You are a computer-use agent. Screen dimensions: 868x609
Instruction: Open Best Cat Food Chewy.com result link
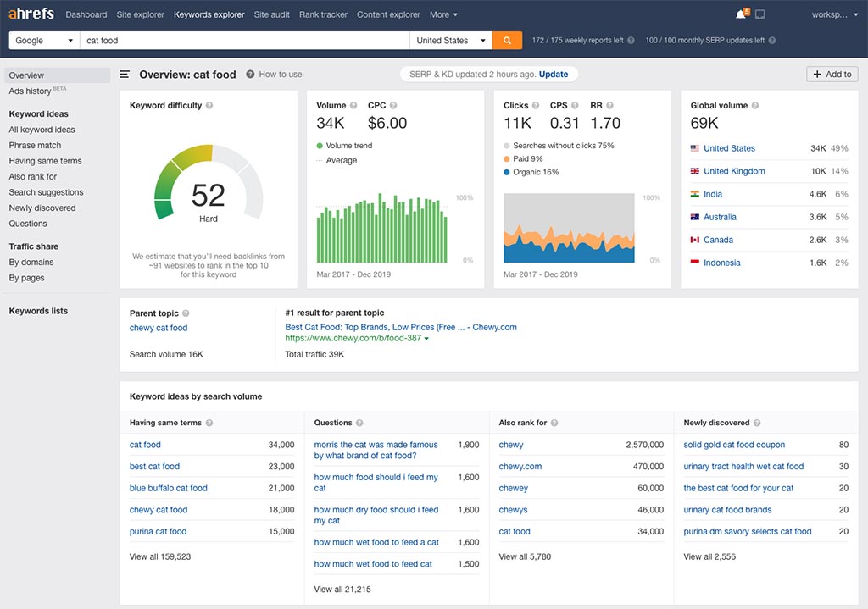point(401,327)
